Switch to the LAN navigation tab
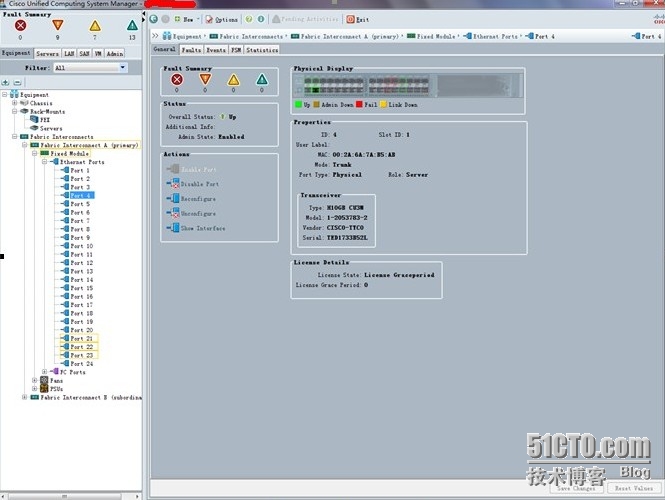The image size is (665, 500). (x=69, y=53)
